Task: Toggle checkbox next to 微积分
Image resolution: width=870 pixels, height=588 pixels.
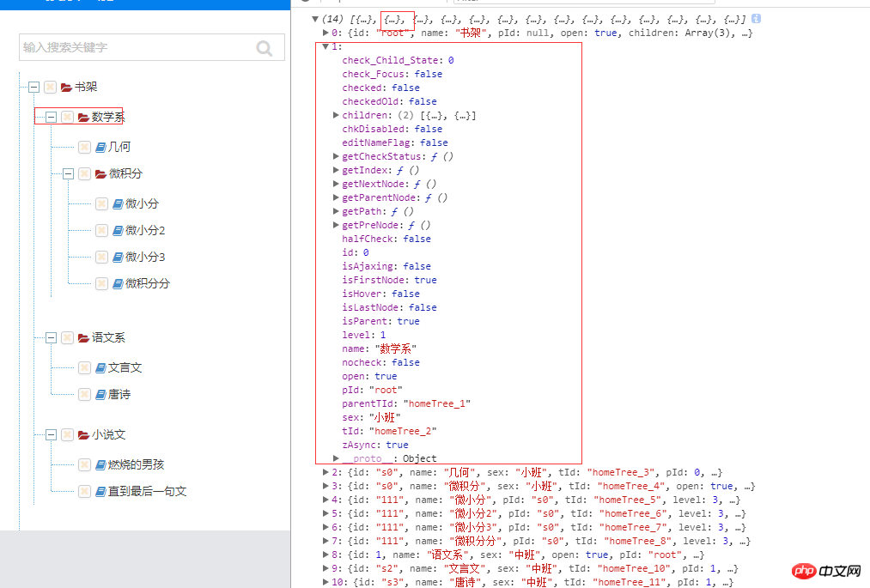Action: (84, 174)
